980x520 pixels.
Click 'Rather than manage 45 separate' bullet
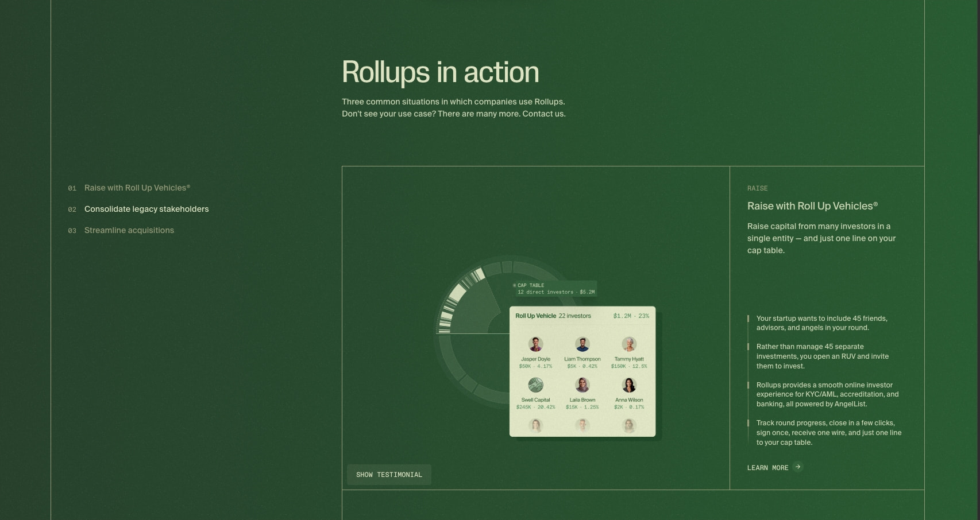tap(823, 356)
